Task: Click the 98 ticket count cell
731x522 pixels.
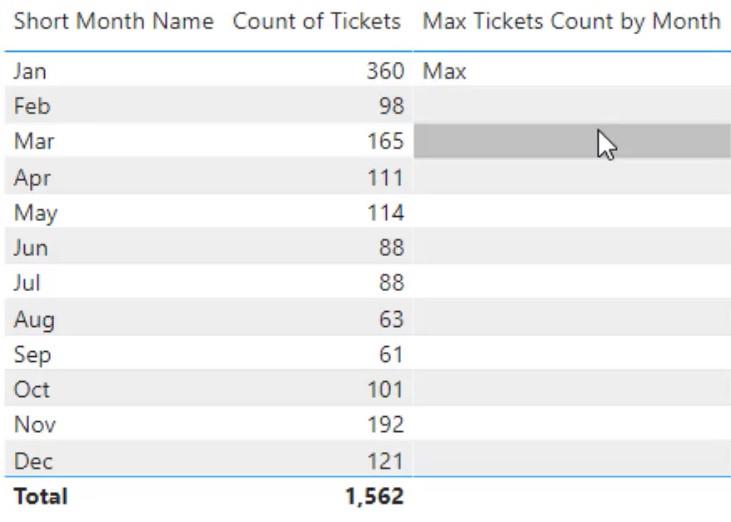Action: pos(391,106)
